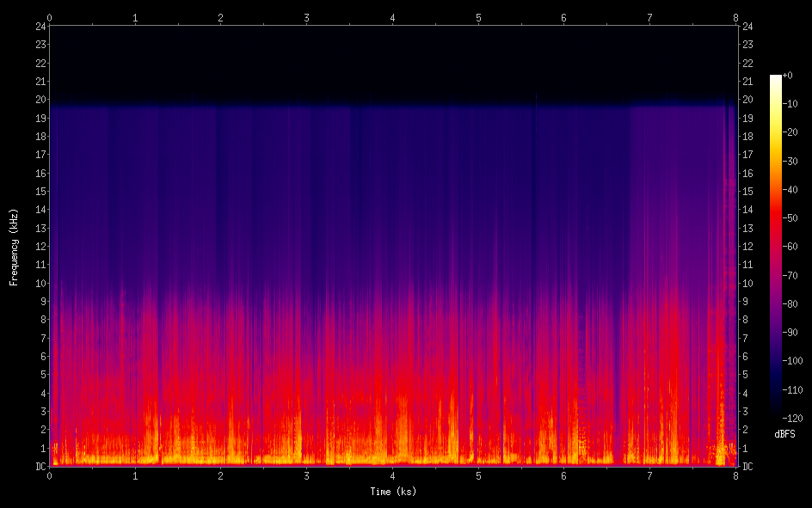Click the 20 label on the left frequency axis
The height and width of the screenshot is (508, 812).
40,99
